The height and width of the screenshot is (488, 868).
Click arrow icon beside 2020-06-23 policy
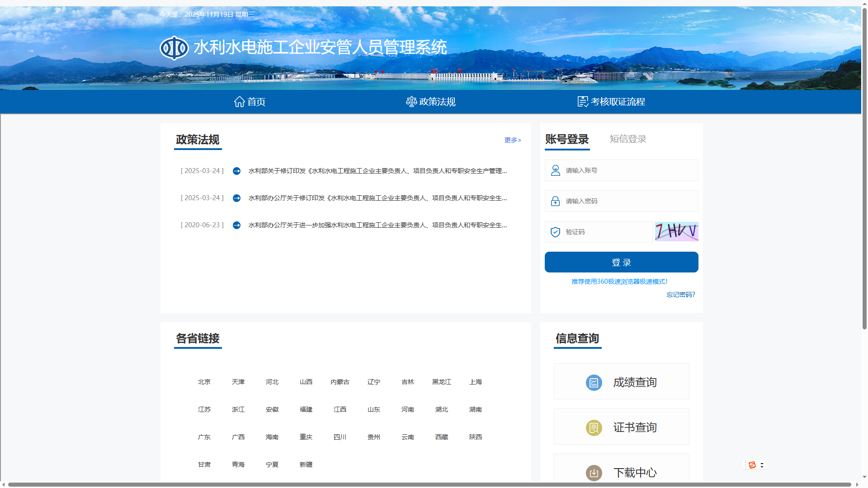point(236,225)
